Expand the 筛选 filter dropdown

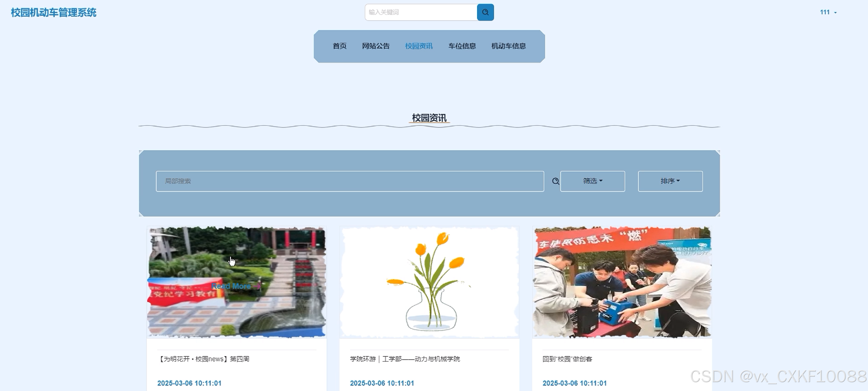tap(592, 182)
